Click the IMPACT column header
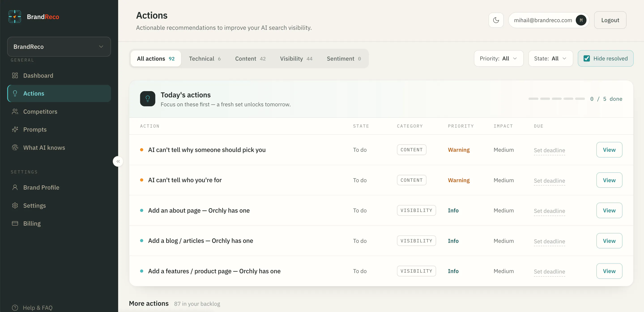 pyautogui.click(x=503, y=126)
